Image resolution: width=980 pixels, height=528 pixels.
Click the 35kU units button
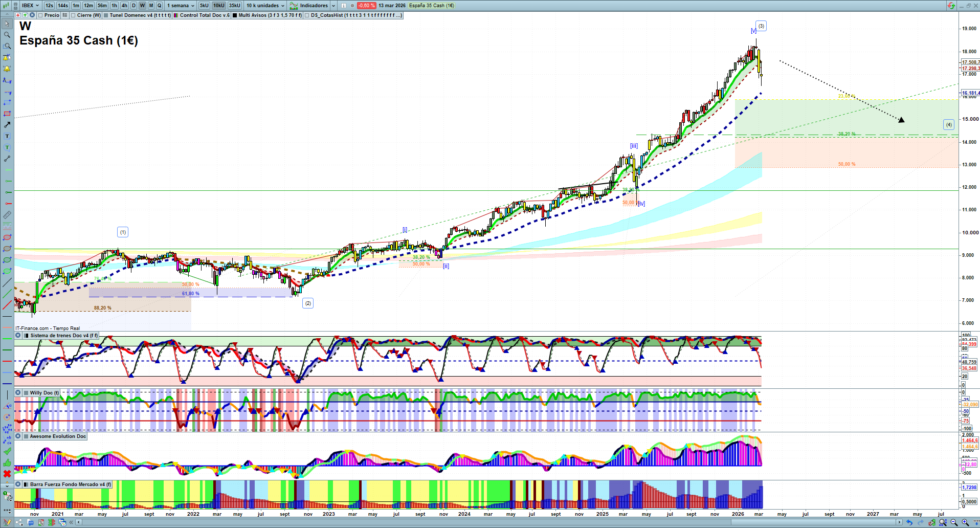click(234, 6)
